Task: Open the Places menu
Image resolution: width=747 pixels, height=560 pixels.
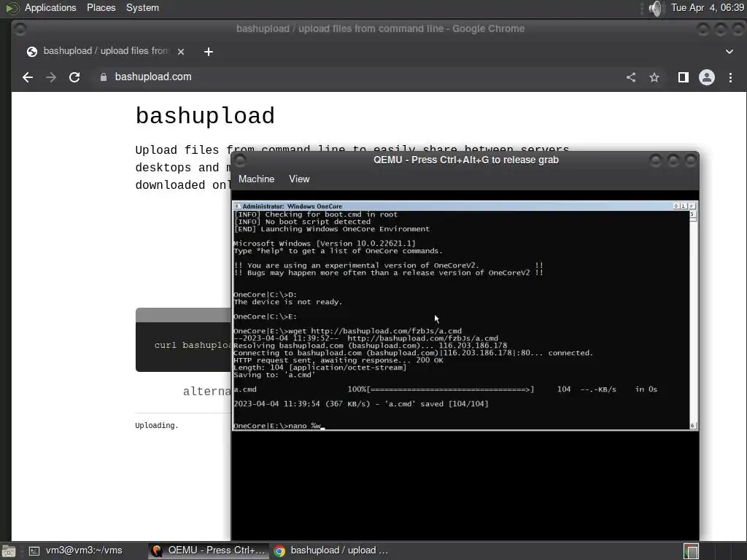Action: tap(101, 7)
